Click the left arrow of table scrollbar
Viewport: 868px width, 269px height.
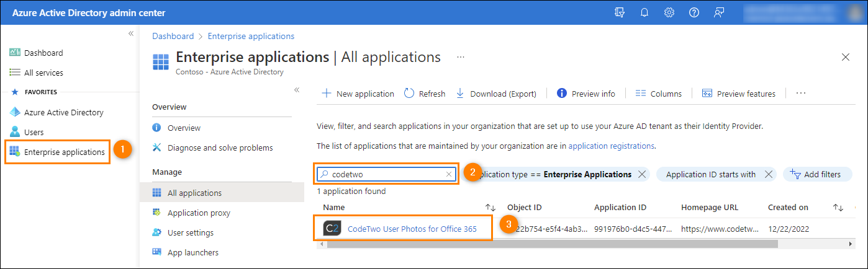pos(321,244)
